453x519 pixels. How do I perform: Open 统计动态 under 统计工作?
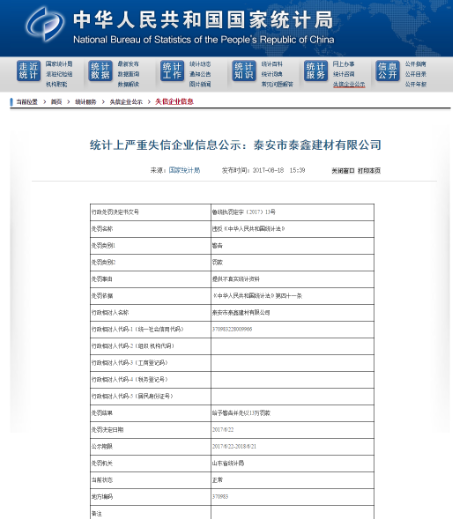(200, 64)
